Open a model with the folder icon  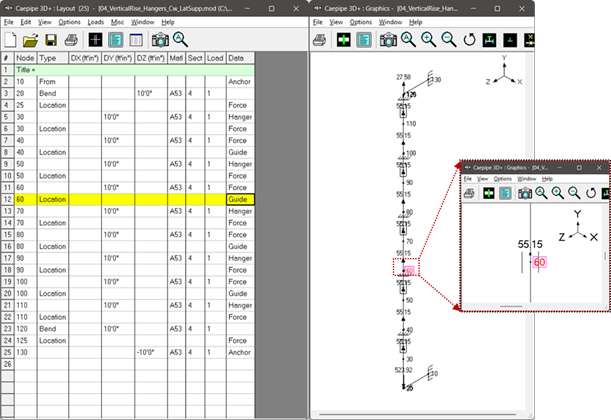pos(31,40)
